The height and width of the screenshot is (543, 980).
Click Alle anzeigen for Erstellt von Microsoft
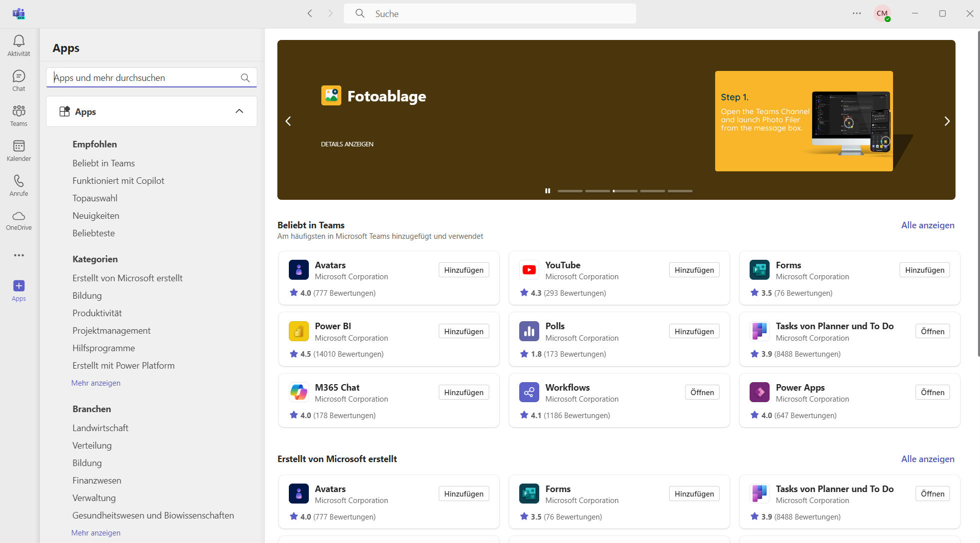tap(928, 459)
